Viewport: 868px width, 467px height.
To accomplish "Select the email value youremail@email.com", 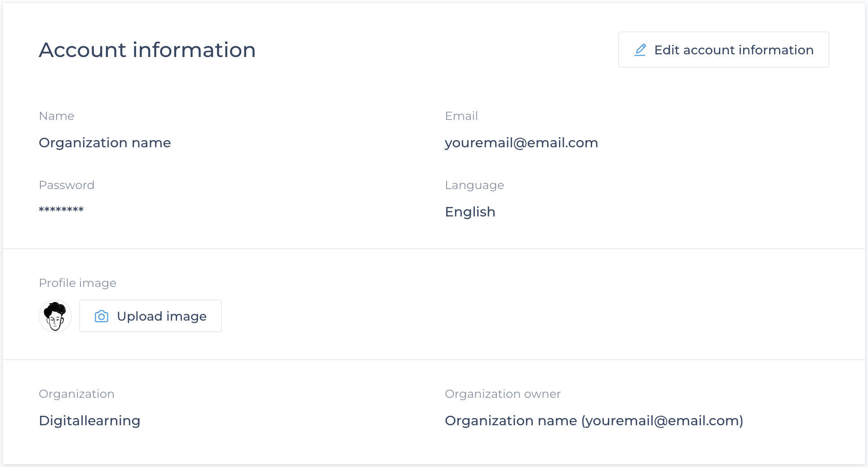I will (522, 143).
